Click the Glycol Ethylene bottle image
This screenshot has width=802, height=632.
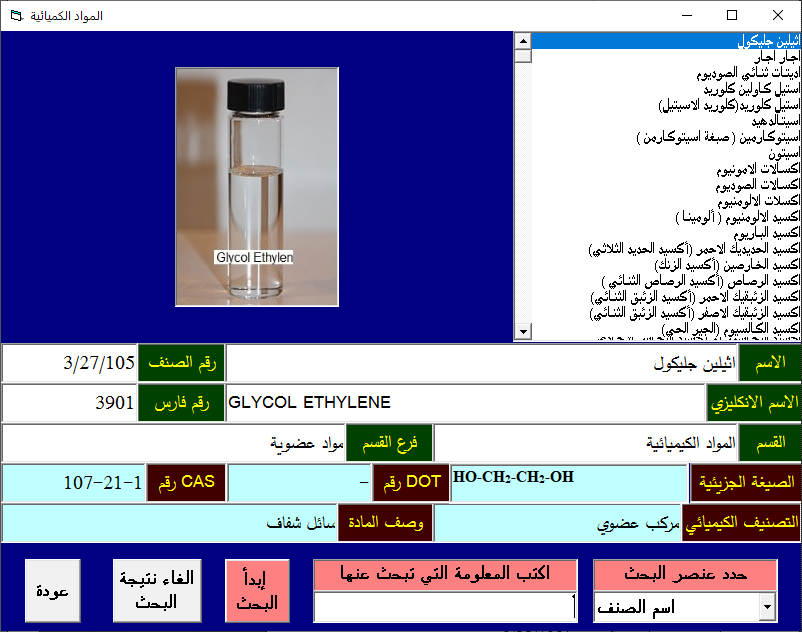click(x=256, y=187)
